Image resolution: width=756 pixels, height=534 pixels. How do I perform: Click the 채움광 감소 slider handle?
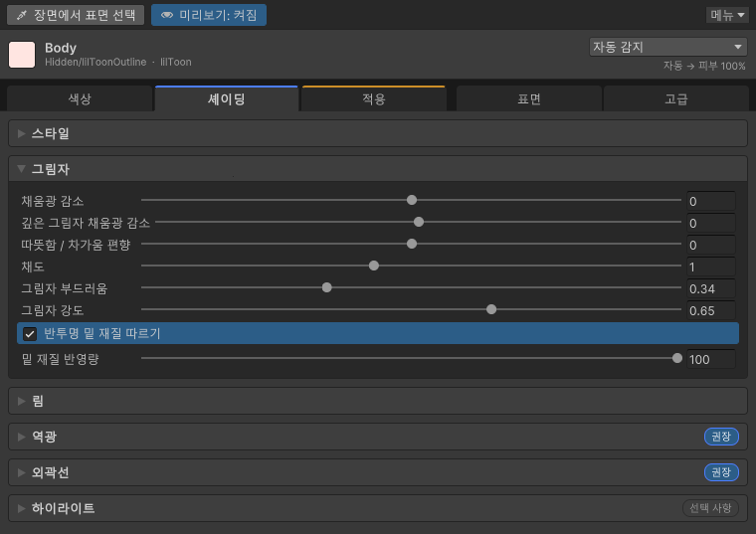pyautogui.click(x=411, y=200)
